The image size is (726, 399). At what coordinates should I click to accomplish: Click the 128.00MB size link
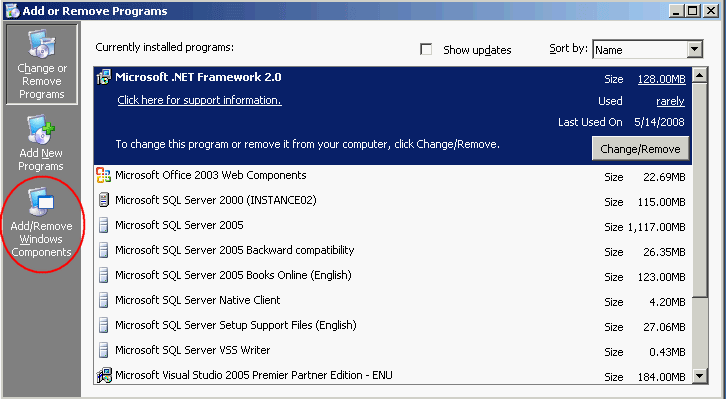(x=661, y=79)
